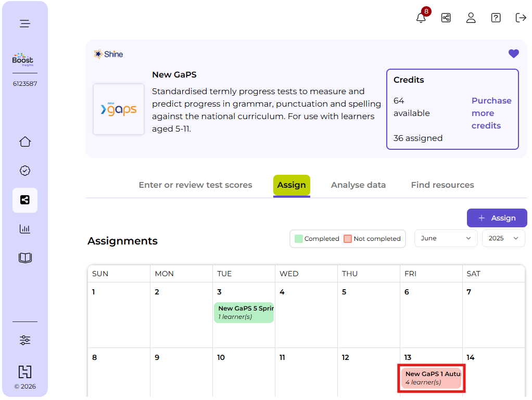Expand the June month dropdown

click(x=446, y=238)
